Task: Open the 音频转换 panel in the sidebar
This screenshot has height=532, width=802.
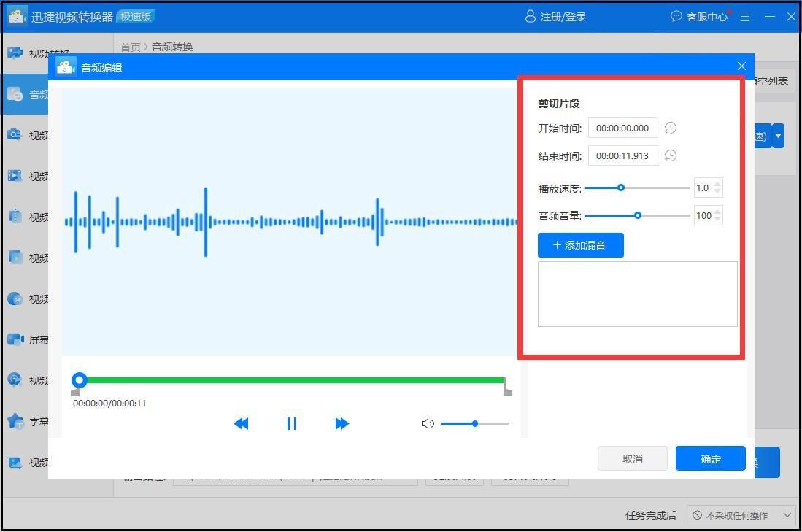Action: (x=16, y=94)
